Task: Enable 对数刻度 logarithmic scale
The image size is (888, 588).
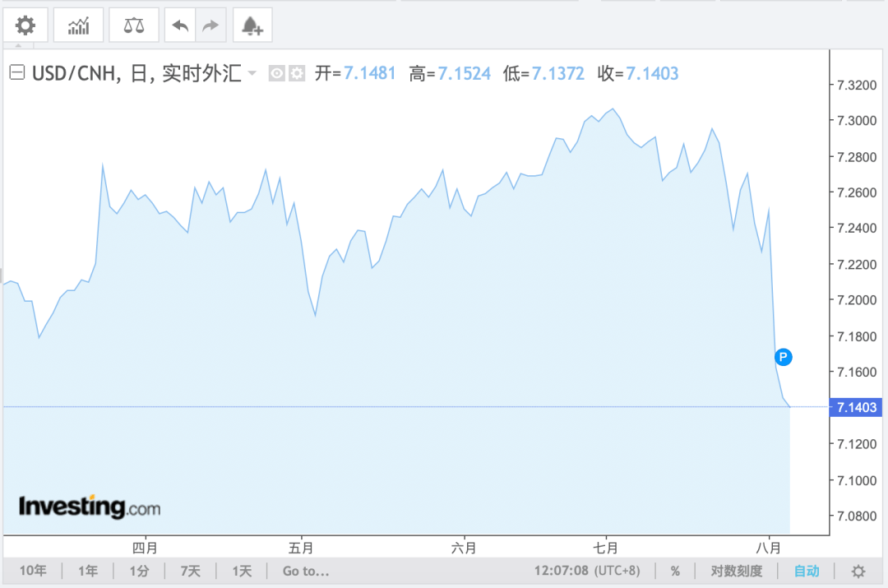Action: [737, 572]
